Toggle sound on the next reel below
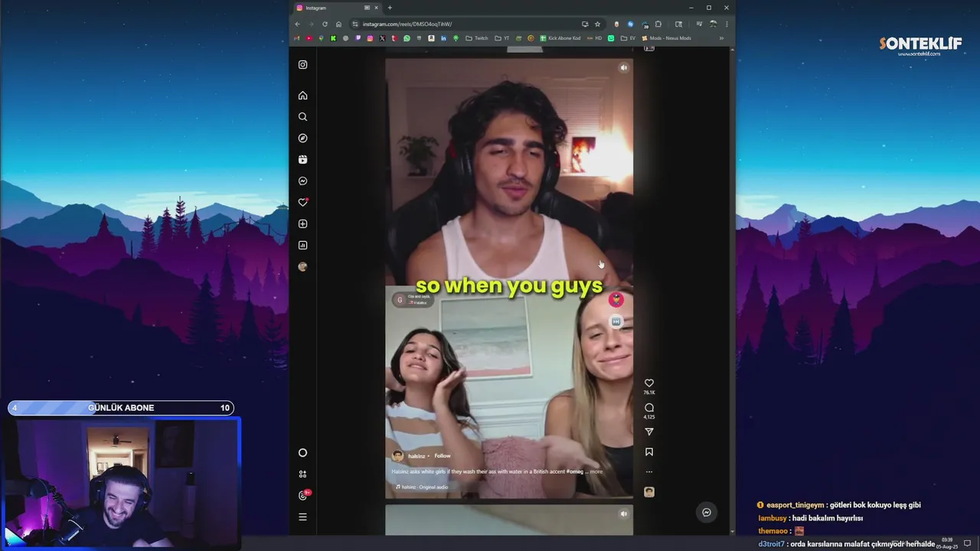 (623, 514)
